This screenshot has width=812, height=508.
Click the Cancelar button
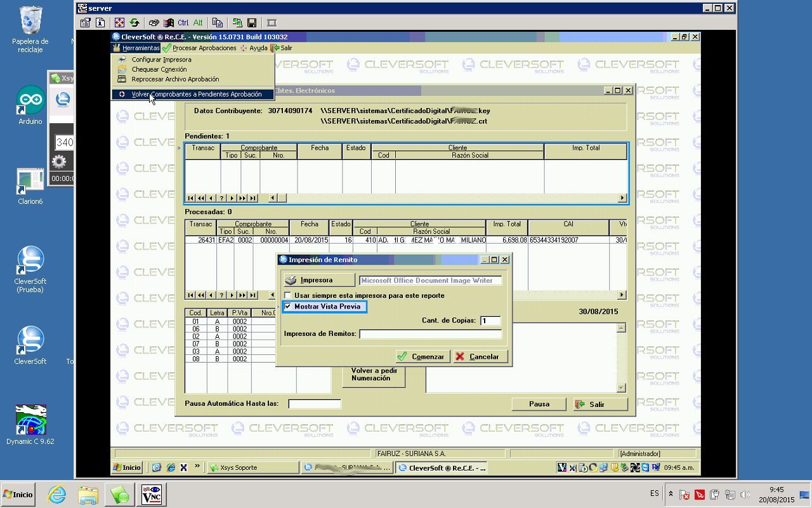[480, 357]
